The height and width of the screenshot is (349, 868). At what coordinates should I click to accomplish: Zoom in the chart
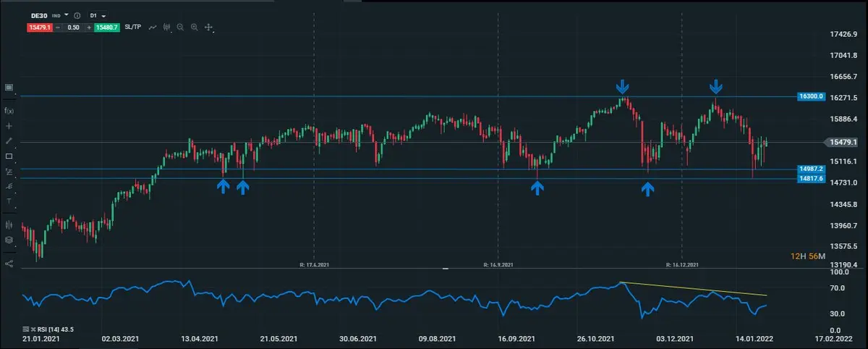(195, 28)
